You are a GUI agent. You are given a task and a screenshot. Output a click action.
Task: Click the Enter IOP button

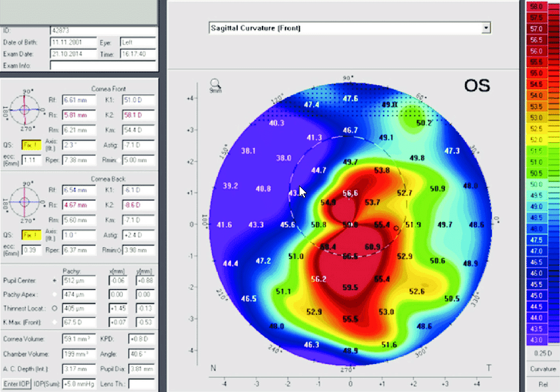click(17, 384)
